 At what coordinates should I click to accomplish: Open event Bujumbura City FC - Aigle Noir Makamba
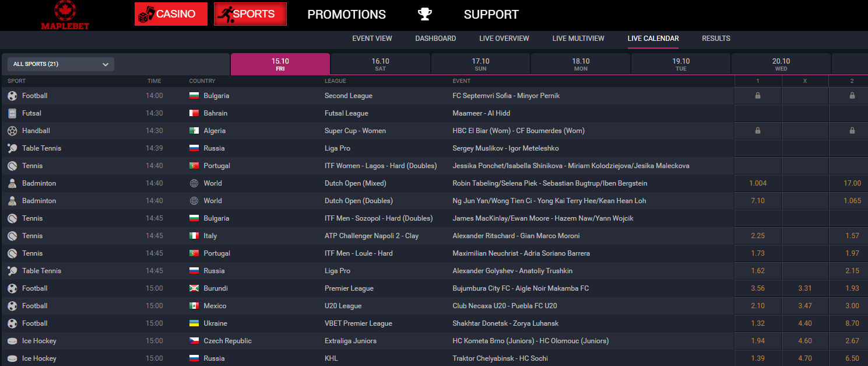pos(521,288)
